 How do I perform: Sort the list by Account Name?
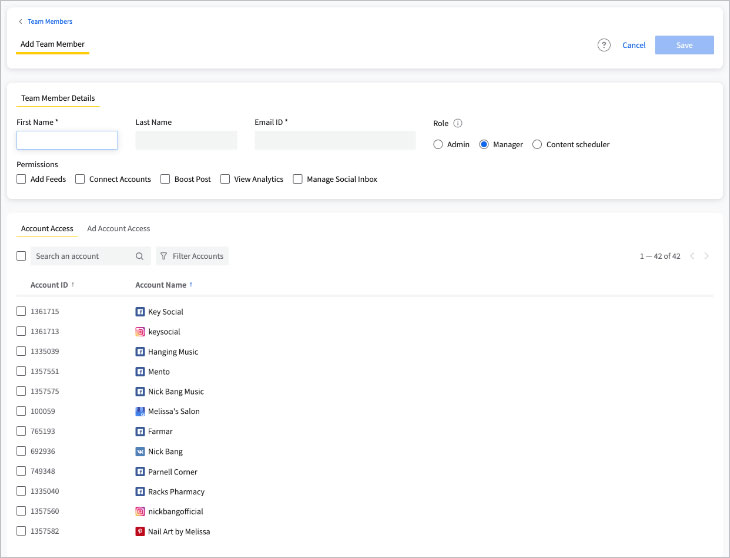click(164, 285)
